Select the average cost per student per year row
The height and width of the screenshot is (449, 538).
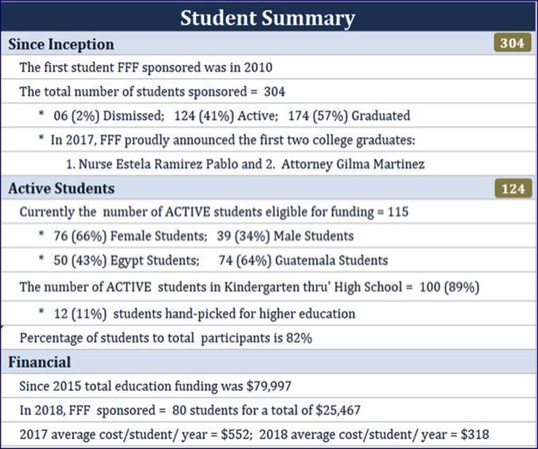pyautogui.click(x=268, y=434)
